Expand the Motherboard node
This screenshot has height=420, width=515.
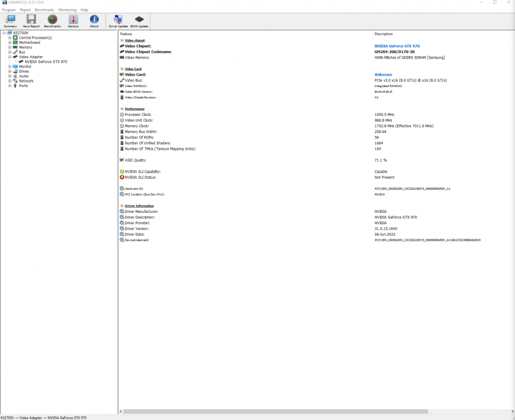click(x=10, y=42)
